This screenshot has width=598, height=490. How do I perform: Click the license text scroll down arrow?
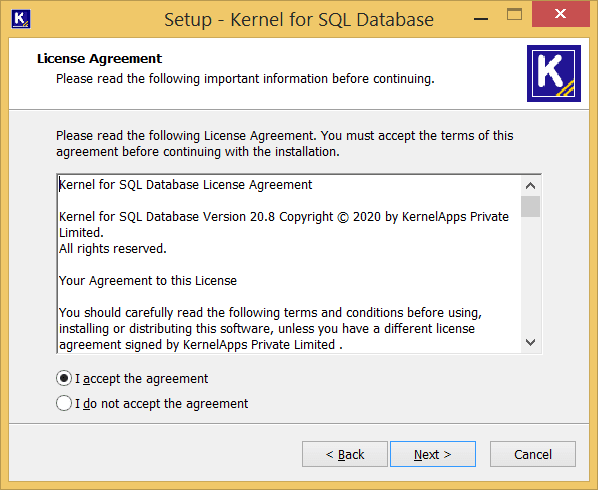(x=530, y=342)
